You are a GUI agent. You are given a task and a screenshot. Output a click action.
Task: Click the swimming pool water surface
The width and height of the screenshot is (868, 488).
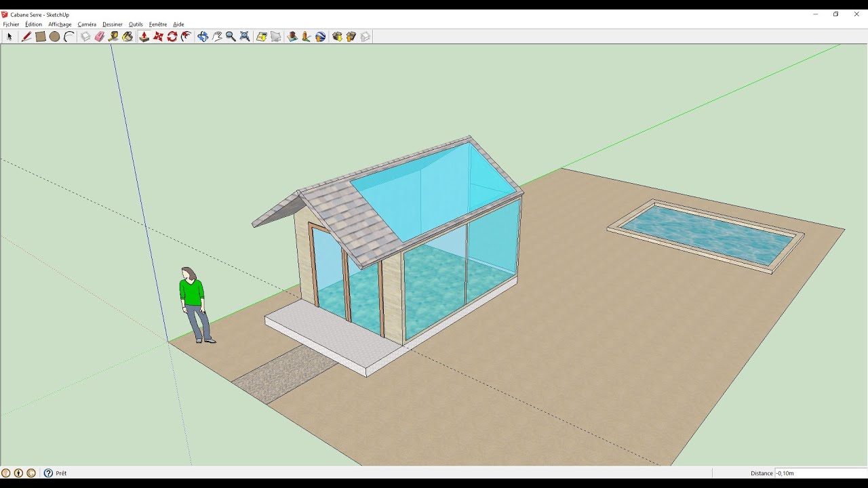point(707,235)
